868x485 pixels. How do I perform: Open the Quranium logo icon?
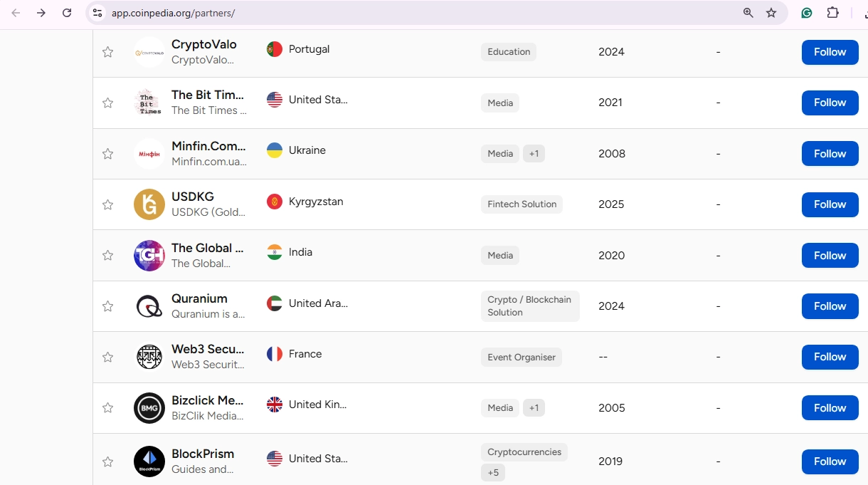[x=149, y=306]
